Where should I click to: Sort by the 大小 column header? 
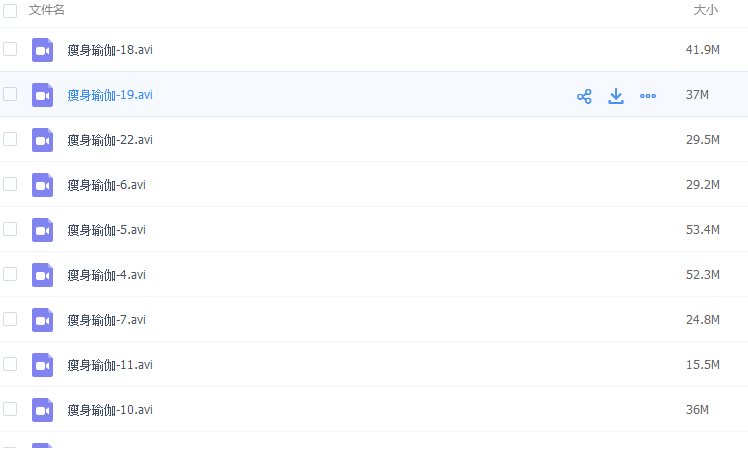point(706,10)
